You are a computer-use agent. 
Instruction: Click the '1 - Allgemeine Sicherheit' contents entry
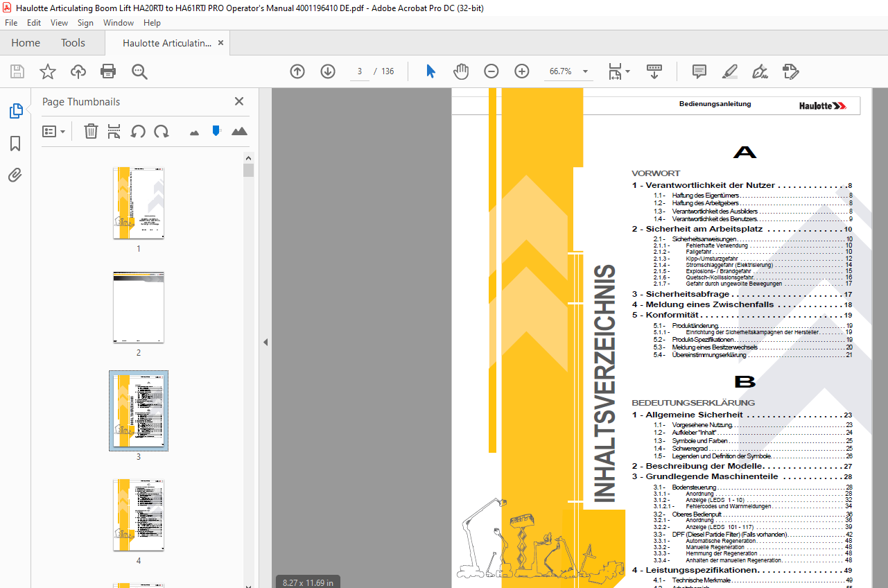click(x=742, y=415)
